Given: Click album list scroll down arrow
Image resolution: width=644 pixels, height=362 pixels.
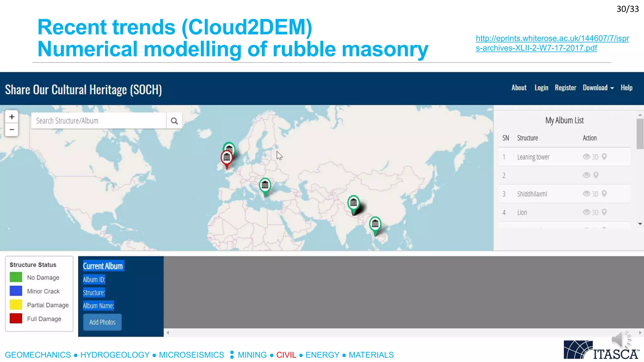Looking at the screenshot, I should [640, 224].
